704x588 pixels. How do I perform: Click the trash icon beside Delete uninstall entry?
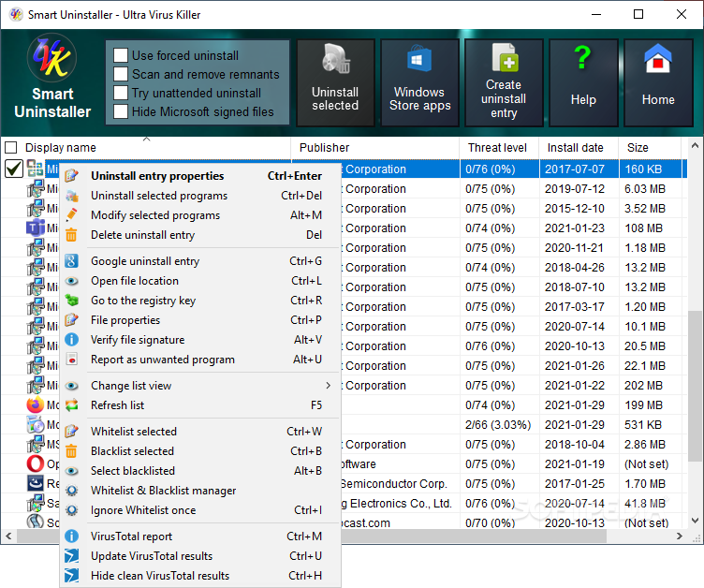point(72,235)
